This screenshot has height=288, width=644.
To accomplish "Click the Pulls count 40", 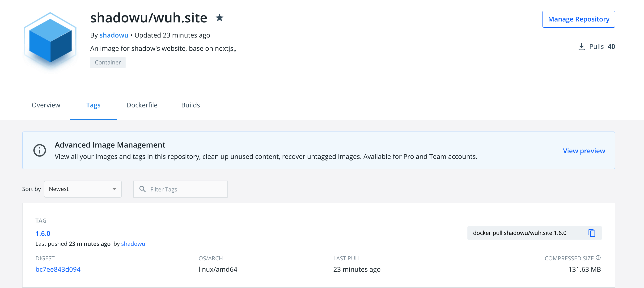I will tap(611, 47).
